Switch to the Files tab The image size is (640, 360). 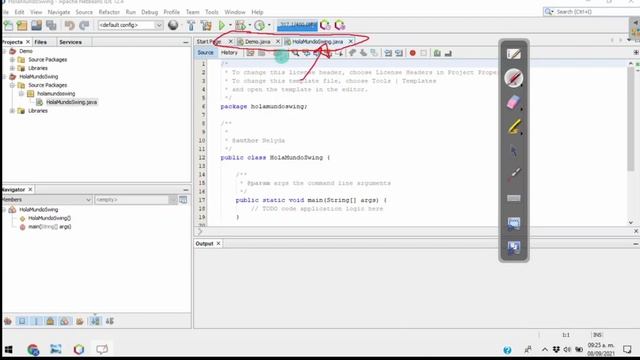coord(40,42)
